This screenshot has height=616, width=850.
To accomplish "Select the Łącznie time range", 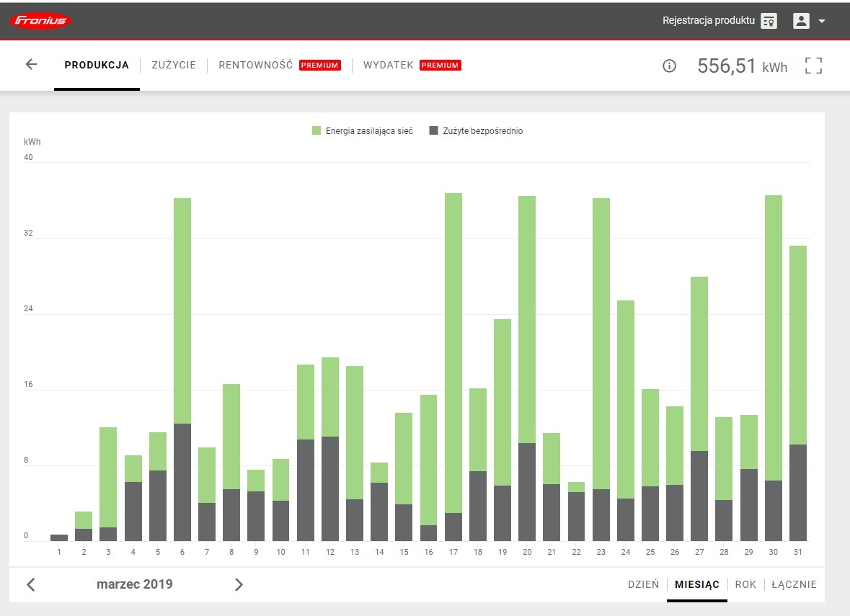I will click(x=794, y=584).
